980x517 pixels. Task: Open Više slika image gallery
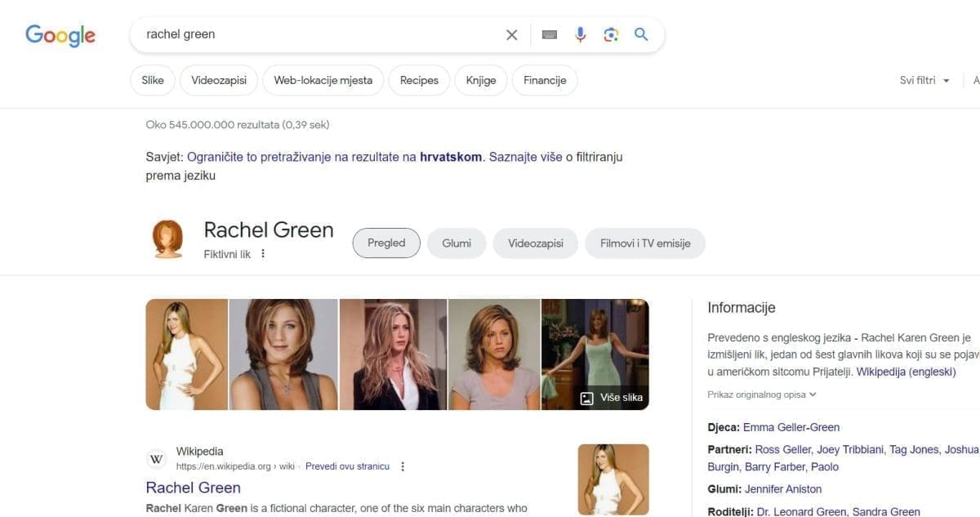click(611, 397)
